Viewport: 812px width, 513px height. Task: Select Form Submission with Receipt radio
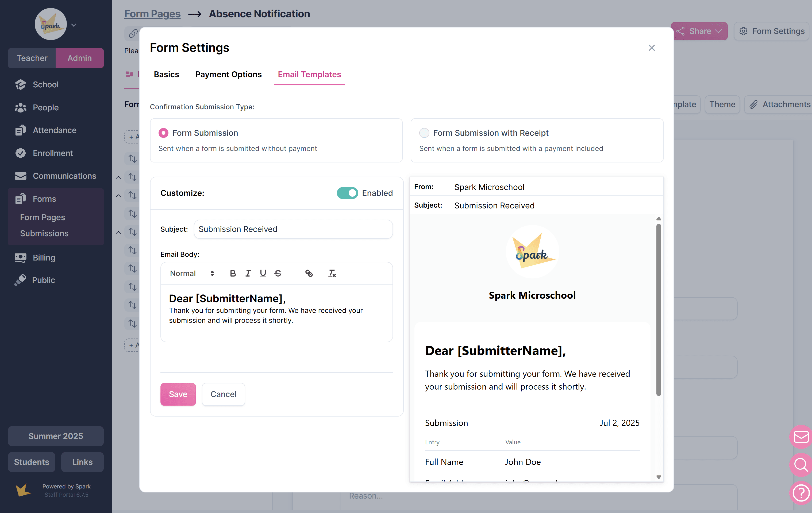pyautogui.click(x=424, y=133)
